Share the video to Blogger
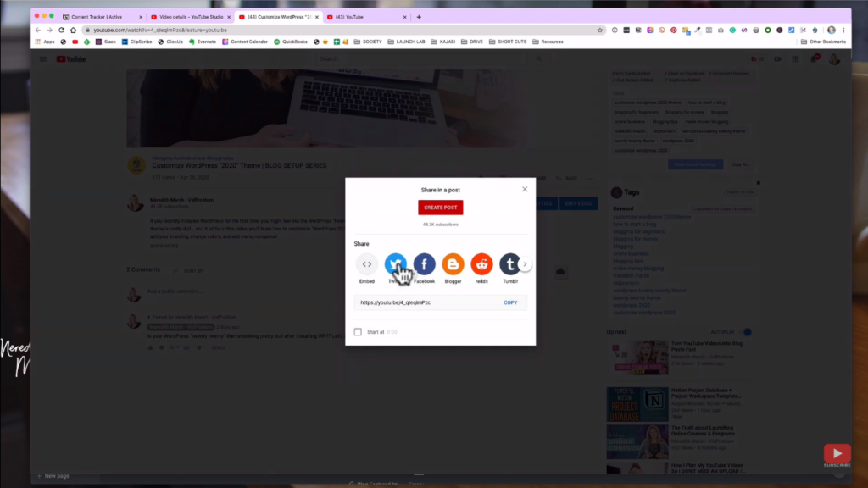868x488 pixels. tap(453, 264)
